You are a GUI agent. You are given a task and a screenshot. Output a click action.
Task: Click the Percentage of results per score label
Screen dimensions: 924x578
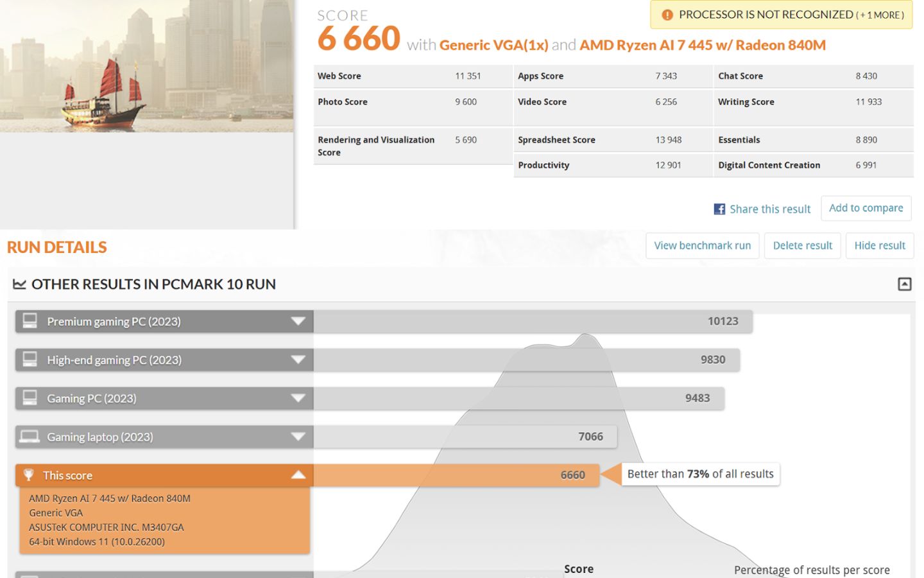click(812, 570)
